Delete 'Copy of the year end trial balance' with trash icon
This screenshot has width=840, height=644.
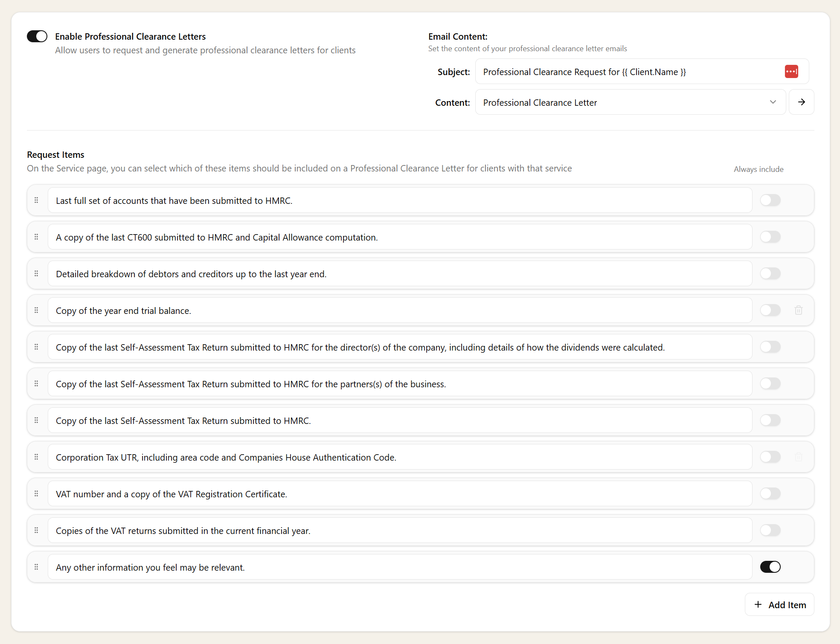tap(798, 310)
